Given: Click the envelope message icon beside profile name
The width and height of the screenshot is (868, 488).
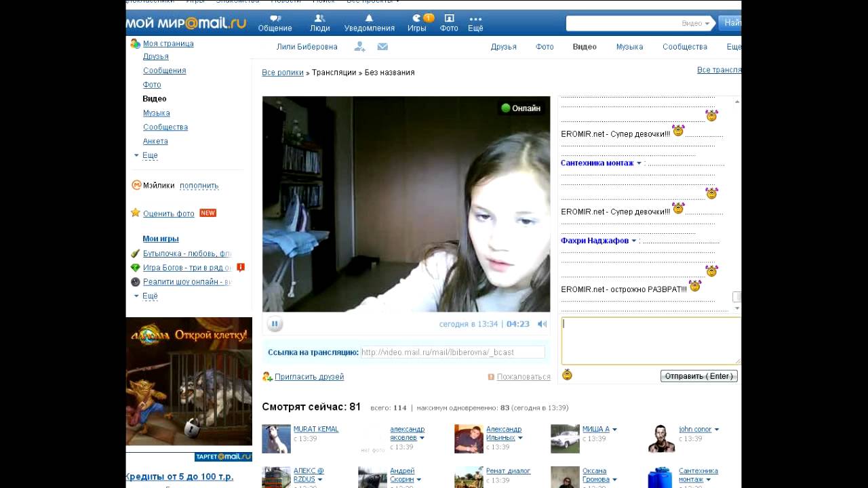Looking at the screenshot, I should click(382, 47).
